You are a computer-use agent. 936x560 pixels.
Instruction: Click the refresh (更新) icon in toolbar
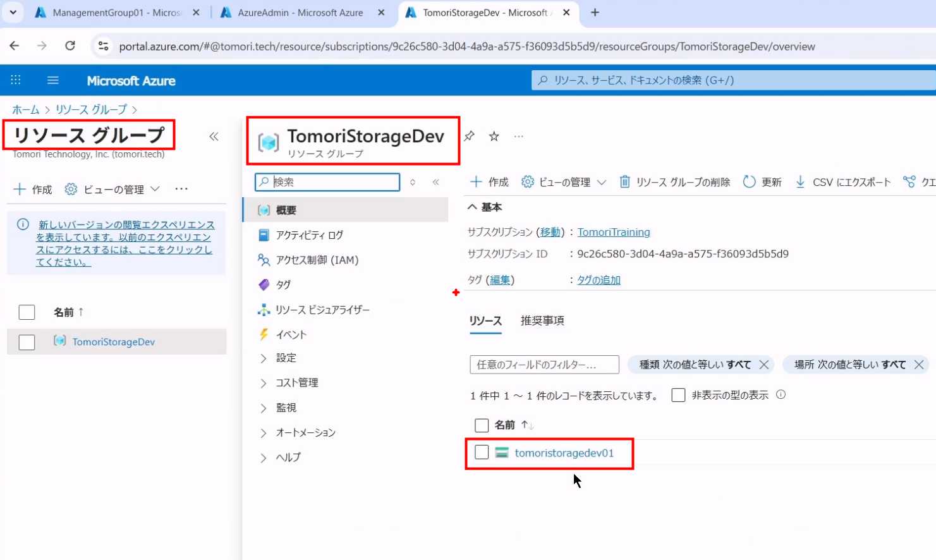coord(749,182)
